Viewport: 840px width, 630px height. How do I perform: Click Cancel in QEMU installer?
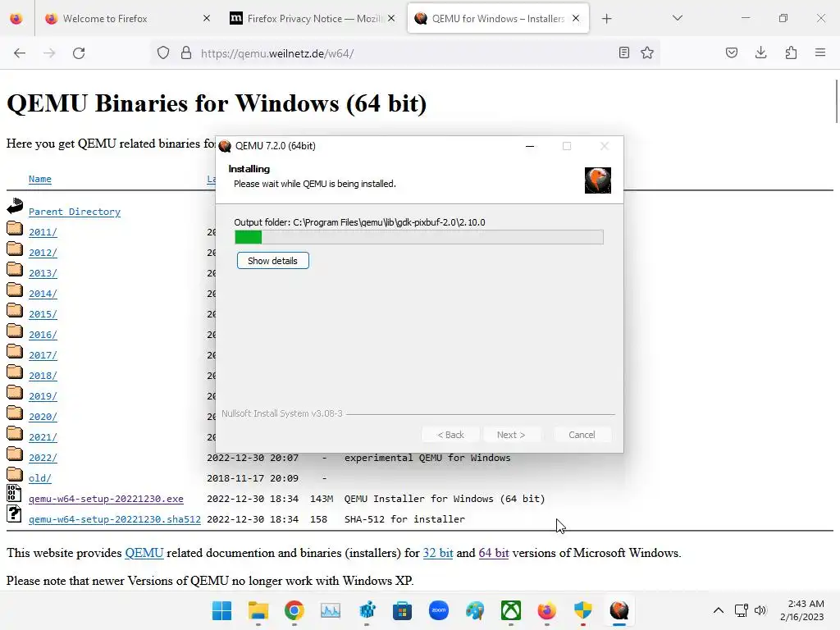pyautogui.click(x=582, y=435)
